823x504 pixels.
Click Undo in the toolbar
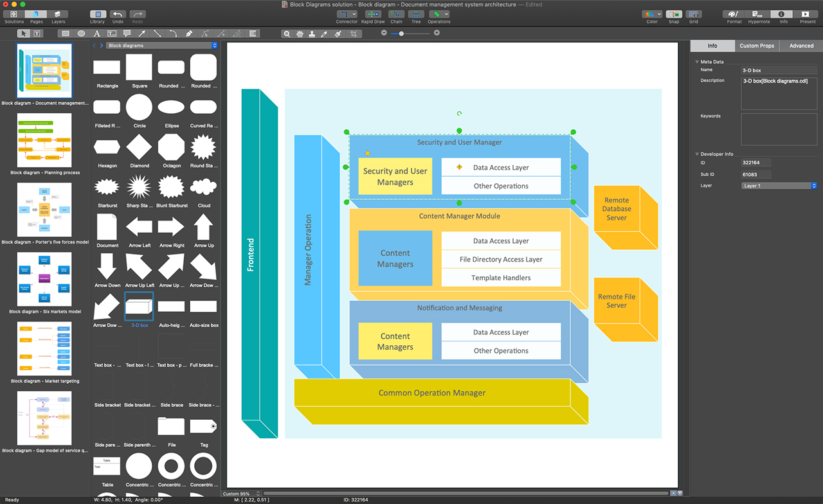117,15
